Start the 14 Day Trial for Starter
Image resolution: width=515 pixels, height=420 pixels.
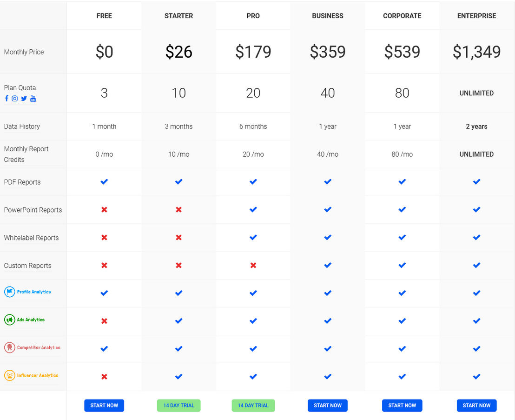pyautogui.click(x=178, y=406)
